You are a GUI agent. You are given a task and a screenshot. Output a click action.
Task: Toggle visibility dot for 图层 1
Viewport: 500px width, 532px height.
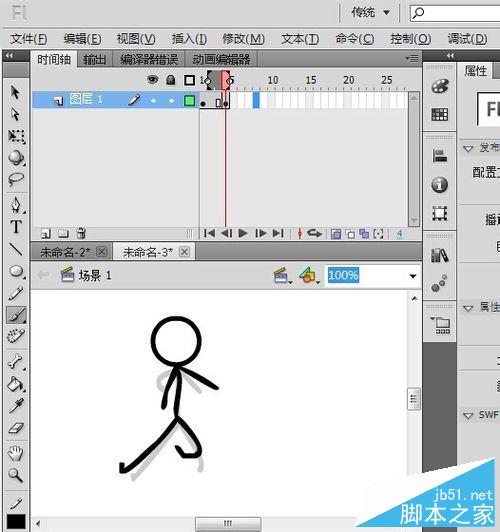(154, 100)
